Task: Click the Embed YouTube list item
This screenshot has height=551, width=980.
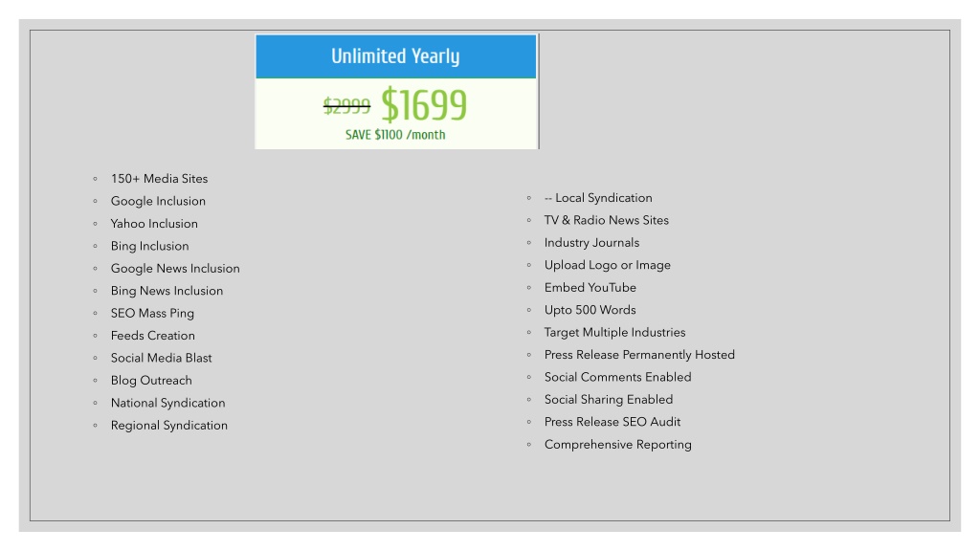Action: [590, 287]
